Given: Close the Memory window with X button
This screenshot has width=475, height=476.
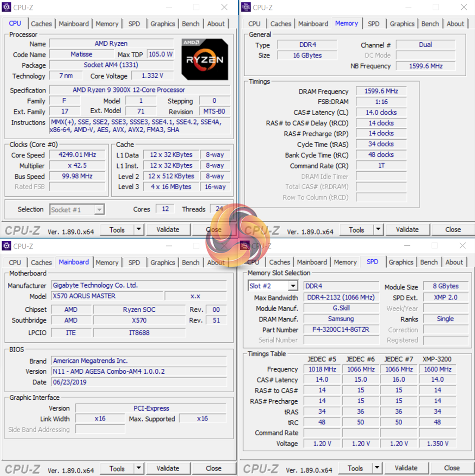Looking at the screenshot, I should click(x=464, y=7).
